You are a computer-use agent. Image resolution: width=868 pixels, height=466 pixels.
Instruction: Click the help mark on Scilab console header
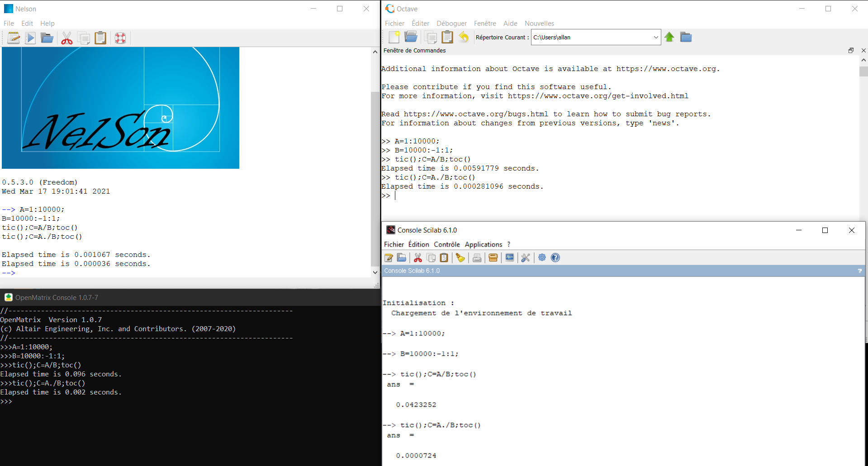(x=860, y=271)
